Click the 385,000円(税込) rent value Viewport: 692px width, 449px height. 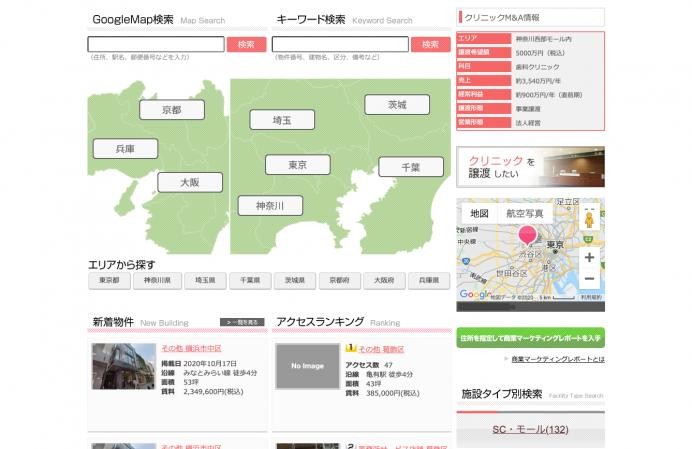pos(393,393)
